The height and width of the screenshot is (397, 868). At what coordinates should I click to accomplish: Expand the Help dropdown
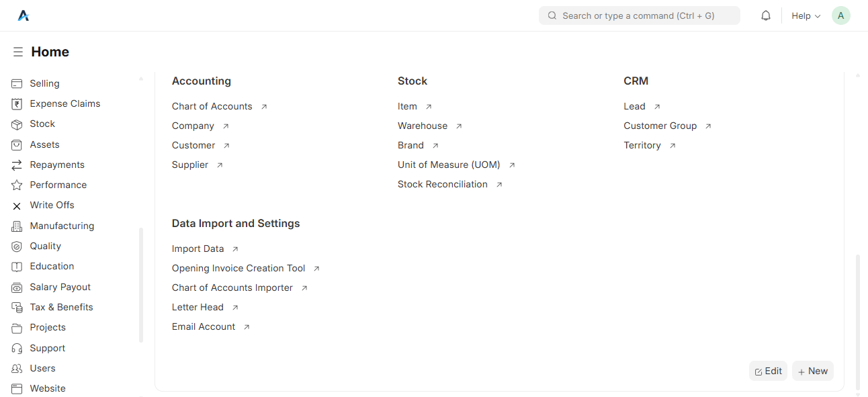click(x=806, y=15)
